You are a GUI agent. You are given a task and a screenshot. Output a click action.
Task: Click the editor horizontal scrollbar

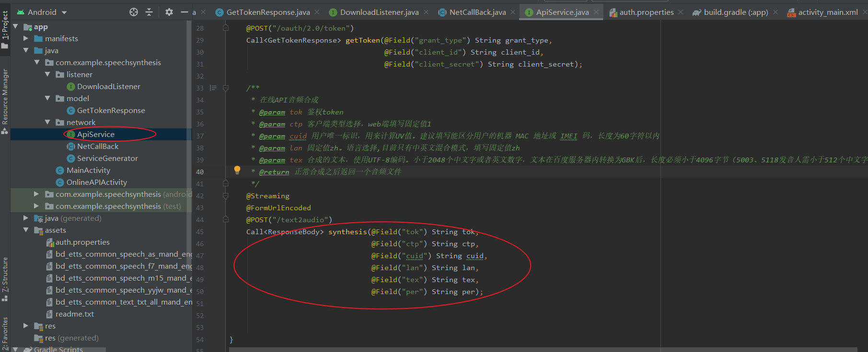click(543, 350)
